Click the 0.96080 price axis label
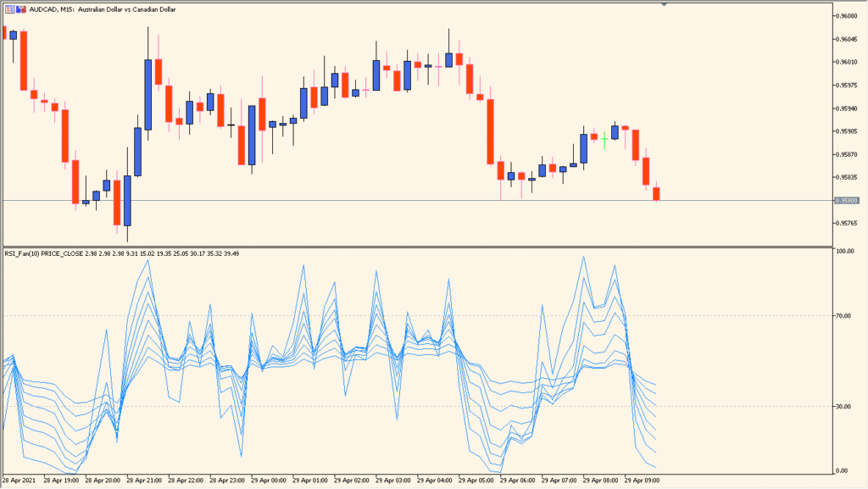868x489 pixels. (x=848, y=16)
